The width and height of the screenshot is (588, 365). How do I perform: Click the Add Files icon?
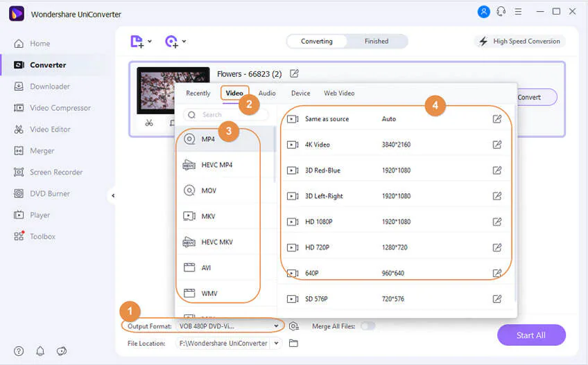point(137,42)
